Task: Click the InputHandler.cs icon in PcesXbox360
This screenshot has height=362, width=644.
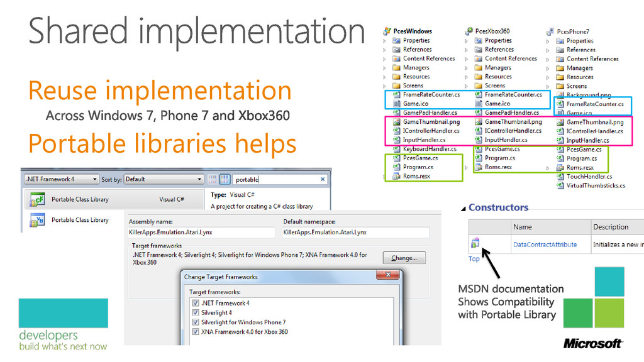Action: coord(478,140)
